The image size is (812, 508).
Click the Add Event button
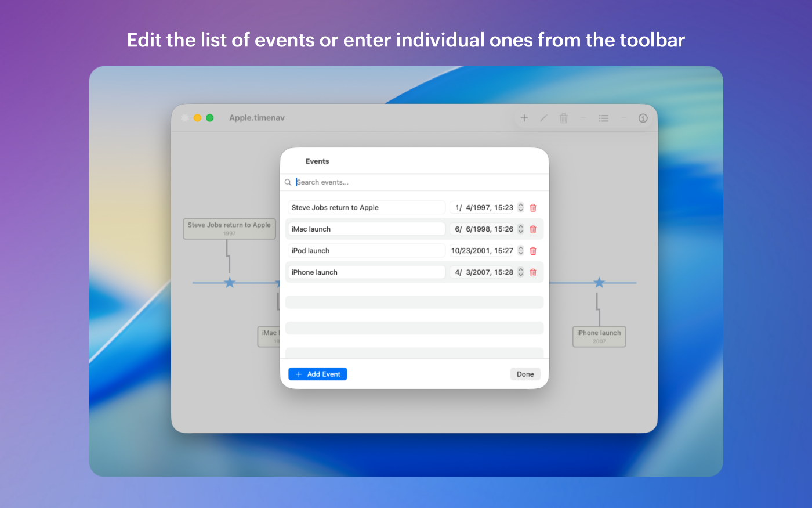click(318, 374)
